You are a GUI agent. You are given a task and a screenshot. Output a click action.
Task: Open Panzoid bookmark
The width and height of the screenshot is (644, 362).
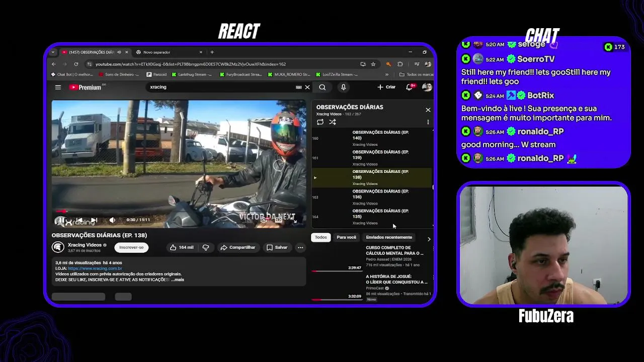pyautogui.click(x=156, y=74)
